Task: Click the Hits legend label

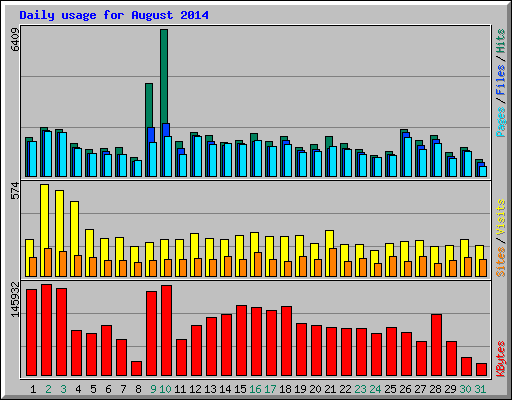Action: (501, 41)
